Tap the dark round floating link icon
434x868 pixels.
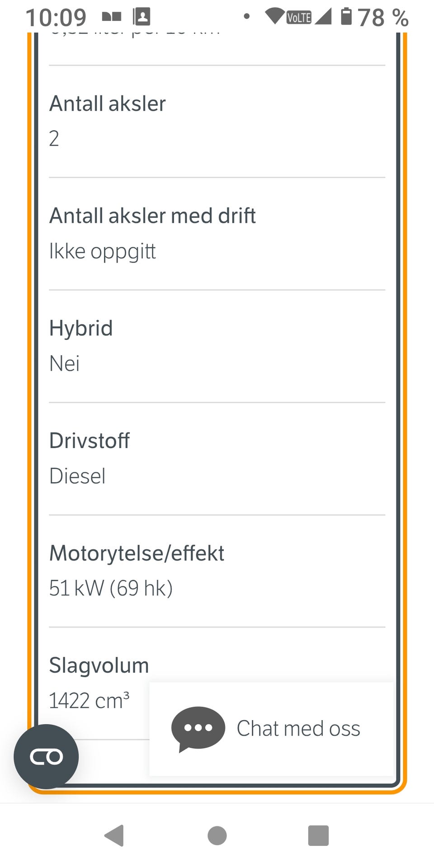point(46,757)
